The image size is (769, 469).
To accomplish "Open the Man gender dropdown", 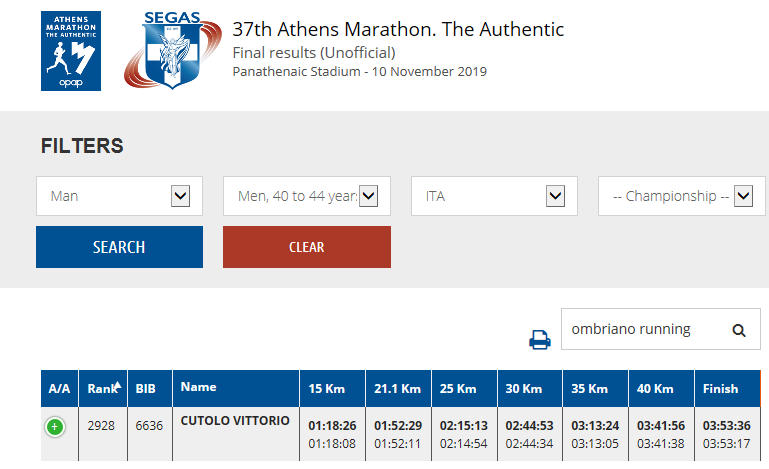I will pos(119,196).
